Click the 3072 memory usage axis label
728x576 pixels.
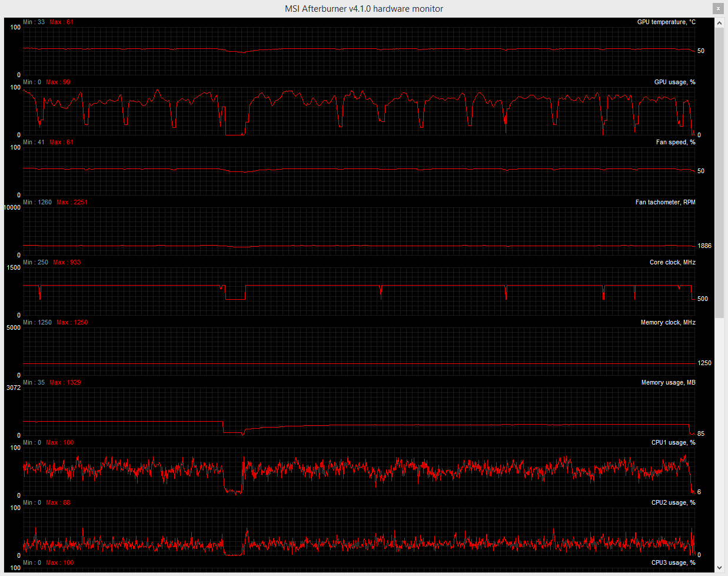coord(13,388)
